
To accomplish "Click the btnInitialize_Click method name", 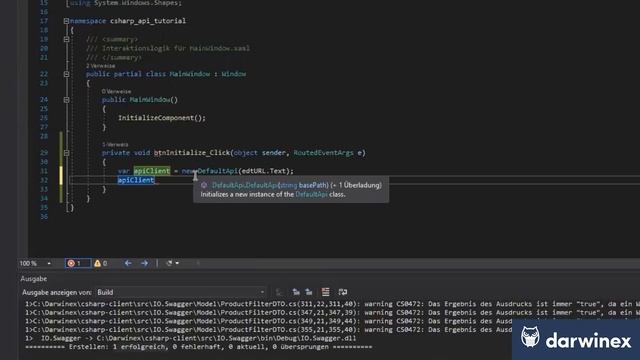I will point(192,153).
